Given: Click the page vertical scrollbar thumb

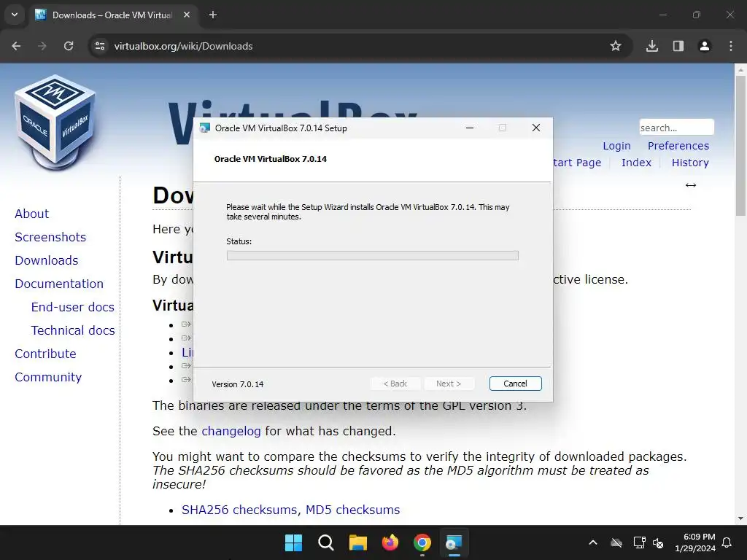Looking at the screenshot, I should click(x=740, y=145).
